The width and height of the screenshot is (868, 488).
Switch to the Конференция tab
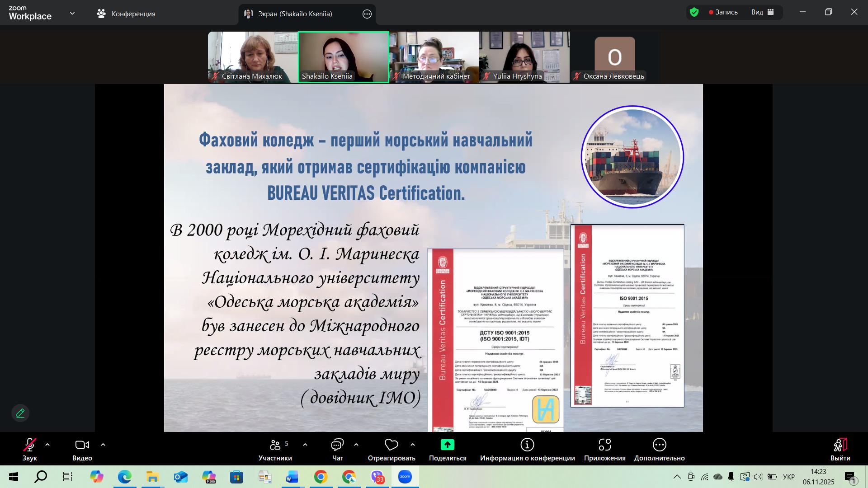click(126, 14)
